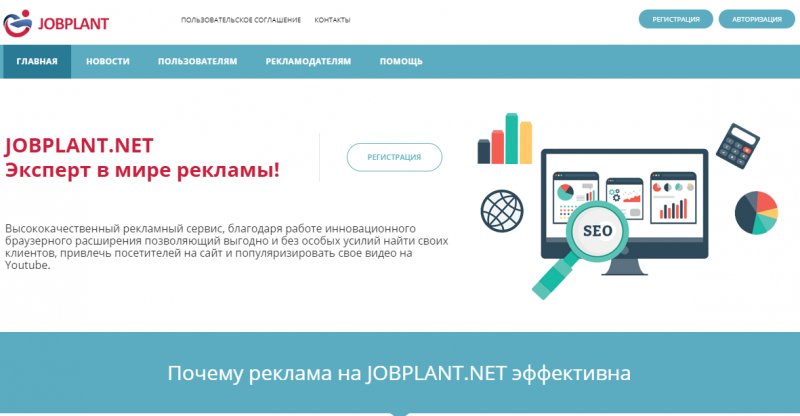
Task: Click the outlined РЕГИСТРАЦИЯ button beside the headline
Action: [394, 157]
